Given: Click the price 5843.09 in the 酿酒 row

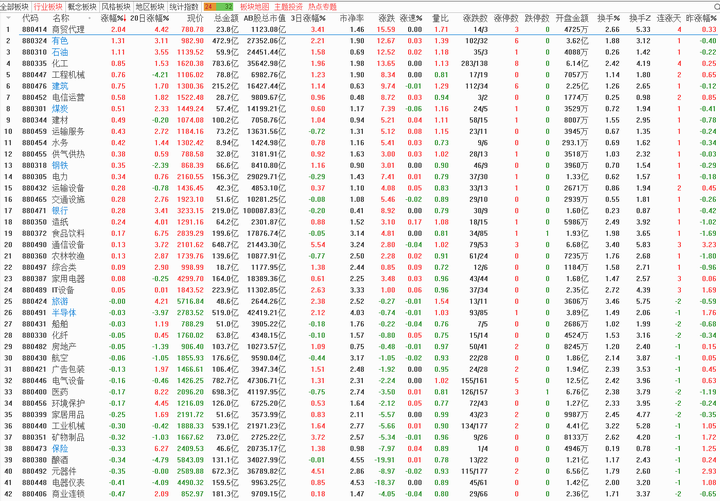Looking at the screenshot, I should (190, 460).
